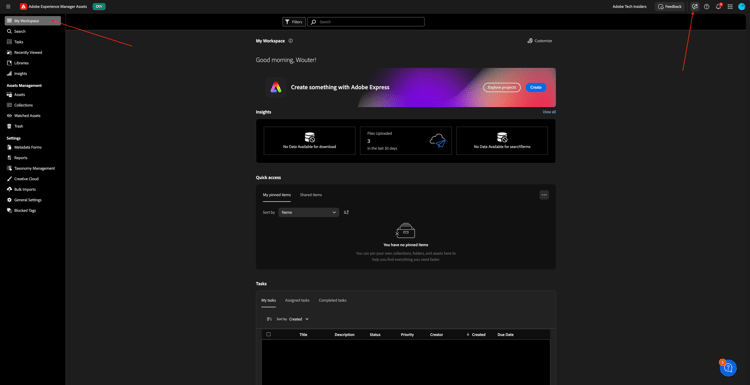Open the app switcher grid icon
Screen dimensions: 750x385
click(x=730, y=7)
